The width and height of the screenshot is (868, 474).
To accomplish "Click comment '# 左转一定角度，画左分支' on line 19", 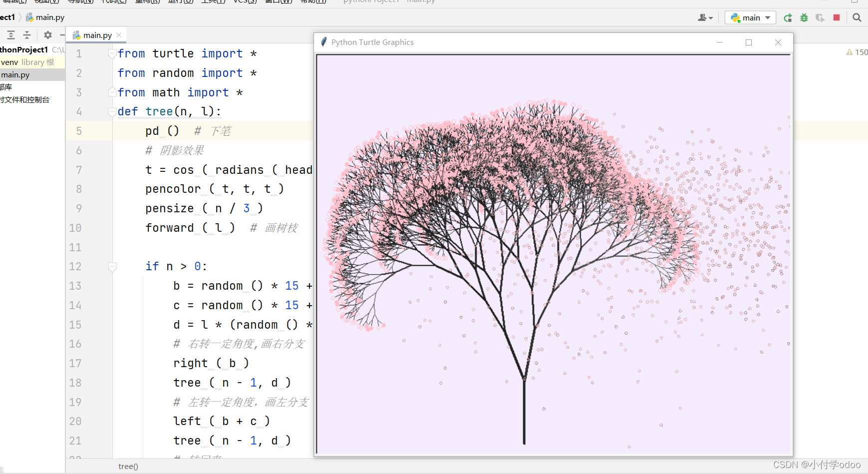I will tap(242, 402).
